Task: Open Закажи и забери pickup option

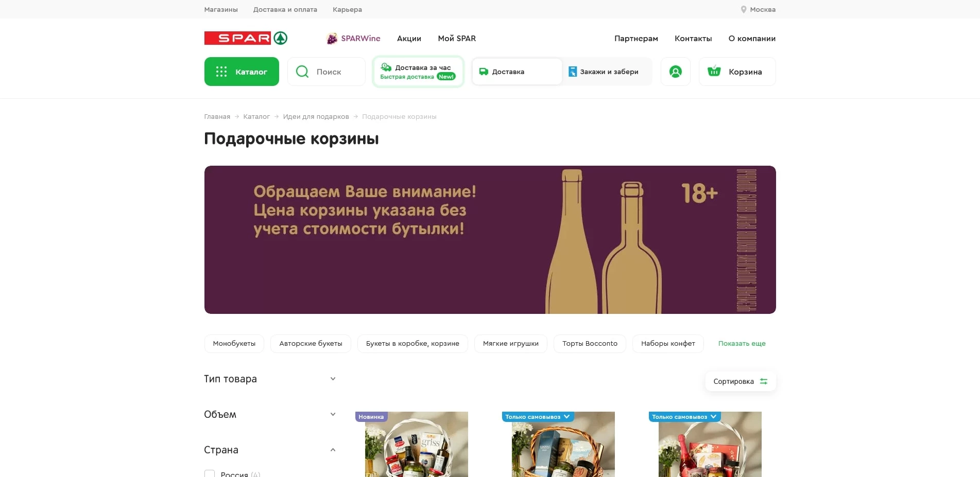Action: [x=573, y=72]
